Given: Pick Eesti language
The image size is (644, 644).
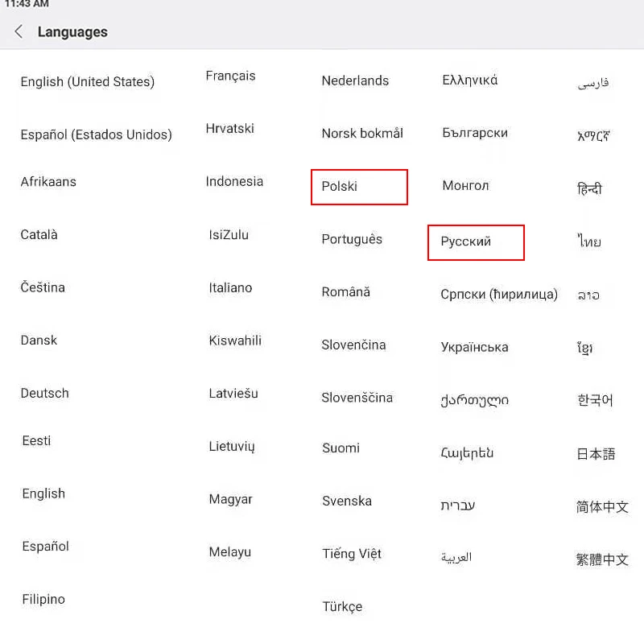Looking at the screenshot, I should coord(36,440).
